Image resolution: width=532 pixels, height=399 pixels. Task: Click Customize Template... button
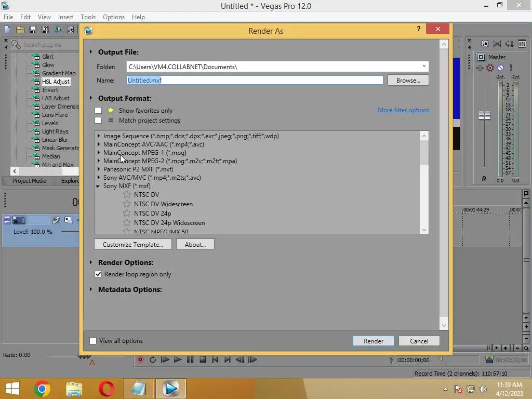pyautogui.click(x=133, y=244)
